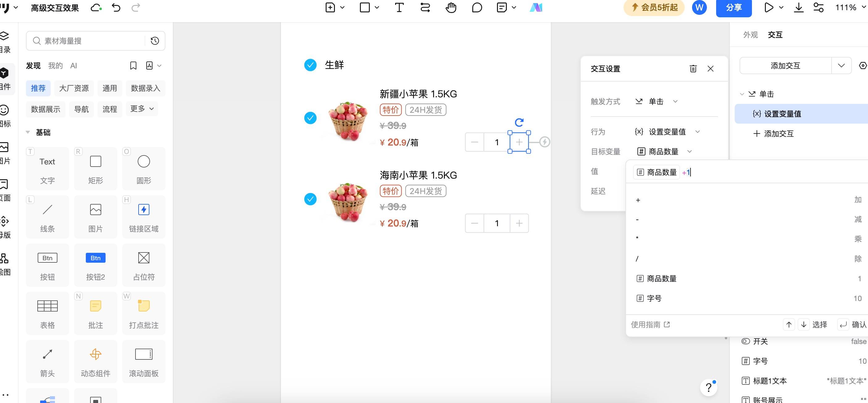Choose the 大厂资源 category
The height and width of the screenshot is (403, 868).
[x=74, y=88]
